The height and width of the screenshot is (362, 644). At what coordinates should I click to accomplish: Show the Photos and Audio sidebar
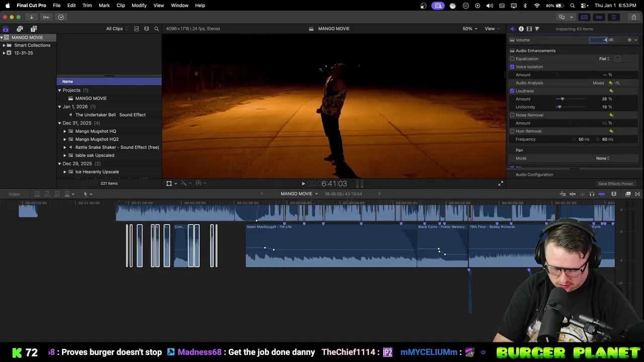pyautogui.click(x=20, y=29)
